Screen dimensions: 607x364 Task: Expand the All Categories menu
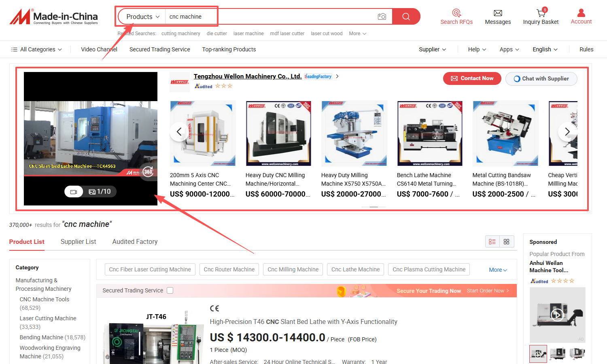click(37, 49)
